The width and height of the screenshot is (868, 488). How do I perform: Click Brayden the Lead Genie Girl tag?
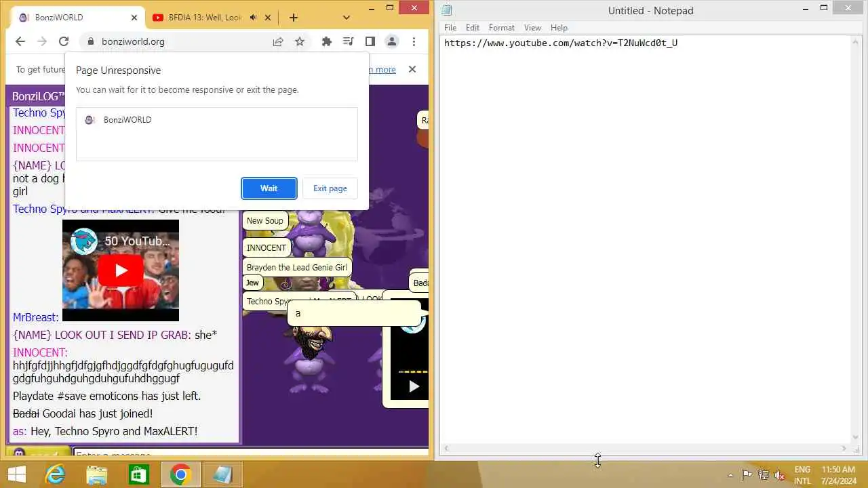point(297,267)
